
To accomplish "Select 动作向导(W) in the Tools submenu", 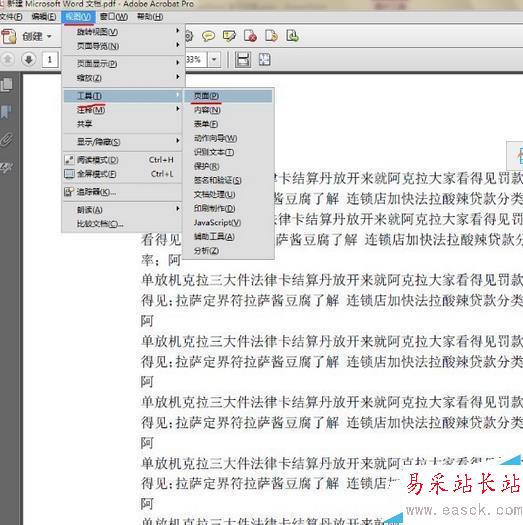I will click(x=228, y=138).
